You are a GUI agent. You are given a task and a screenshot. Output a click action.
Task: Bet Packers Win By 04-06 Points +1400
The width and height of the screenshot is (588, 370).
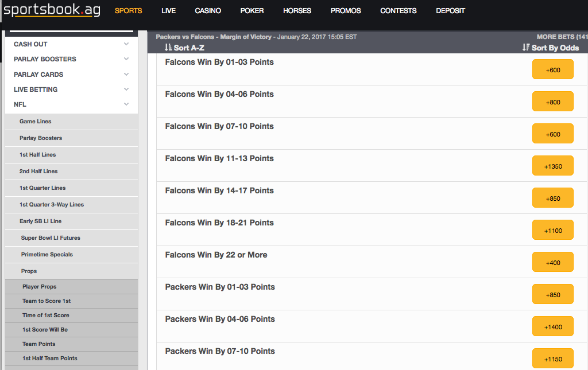click(x=553, y=326)
